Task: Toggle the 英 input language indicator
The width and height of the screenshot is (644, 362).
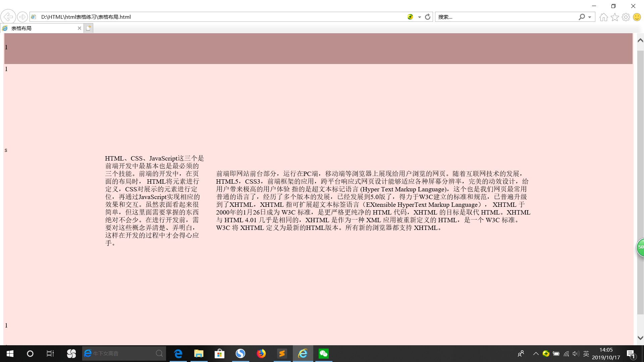Action: tap(586, 354)
